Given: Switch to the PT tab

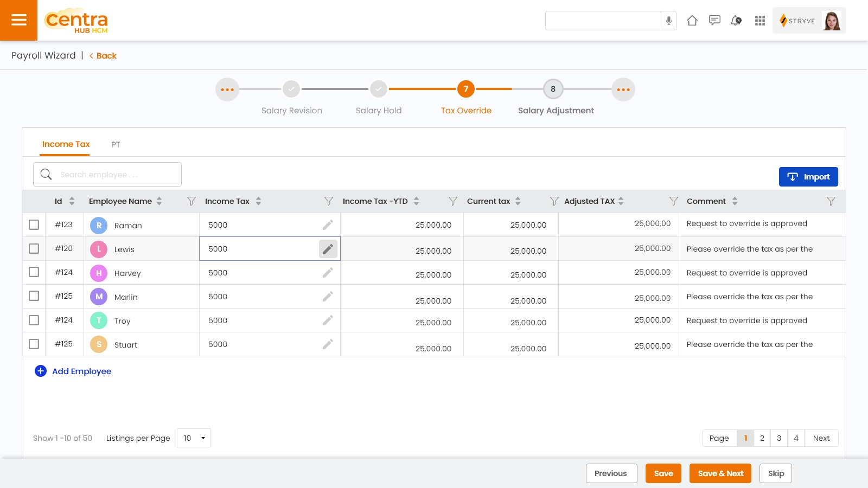Looking at the screenshot, I should coord(116,145).
